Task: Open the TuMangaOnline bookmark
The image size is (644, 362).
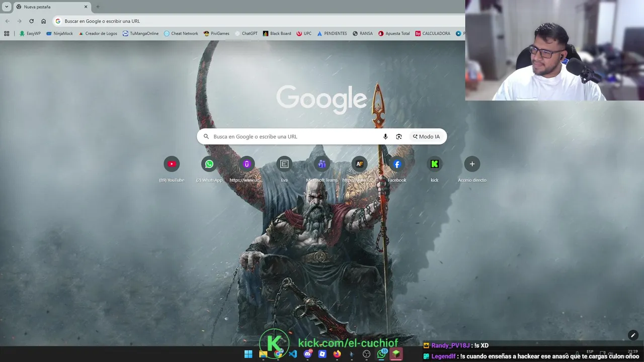Action: [140, 33]
